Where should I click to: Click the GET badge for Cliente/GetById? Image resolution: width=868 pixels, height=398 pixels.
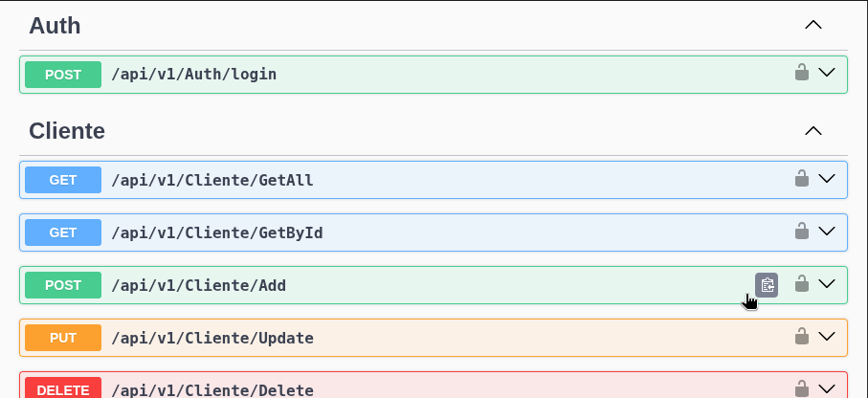[x=63, y=232]
